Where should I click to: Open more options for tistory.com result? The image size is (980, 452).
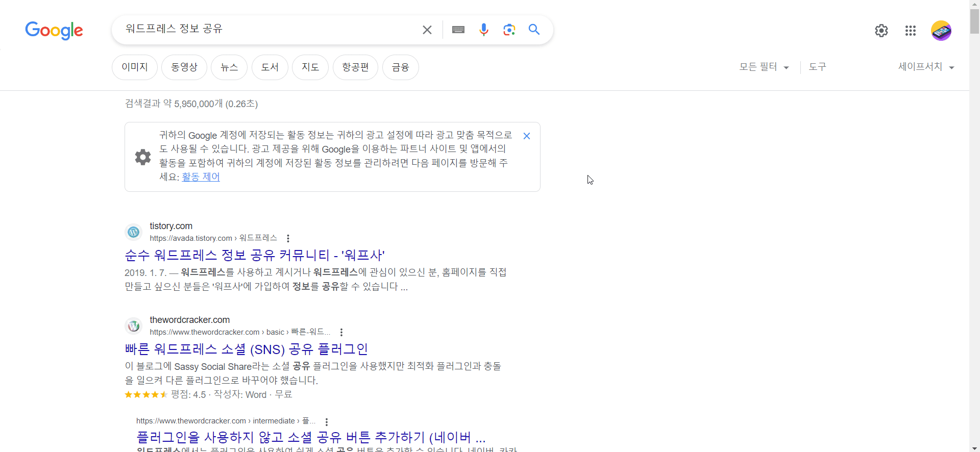[x=288, y=238]
